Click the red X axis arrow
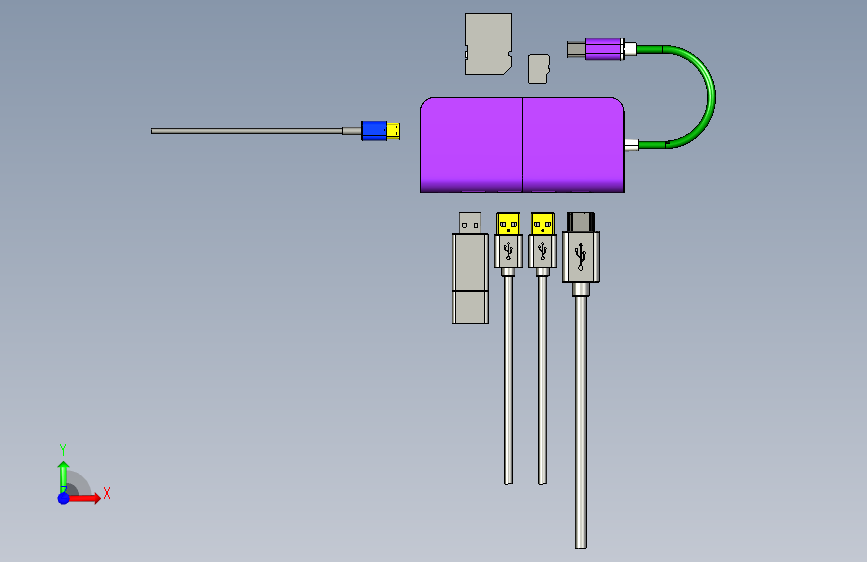The height and width of the screenshot is (562, 867). (84, 498)
